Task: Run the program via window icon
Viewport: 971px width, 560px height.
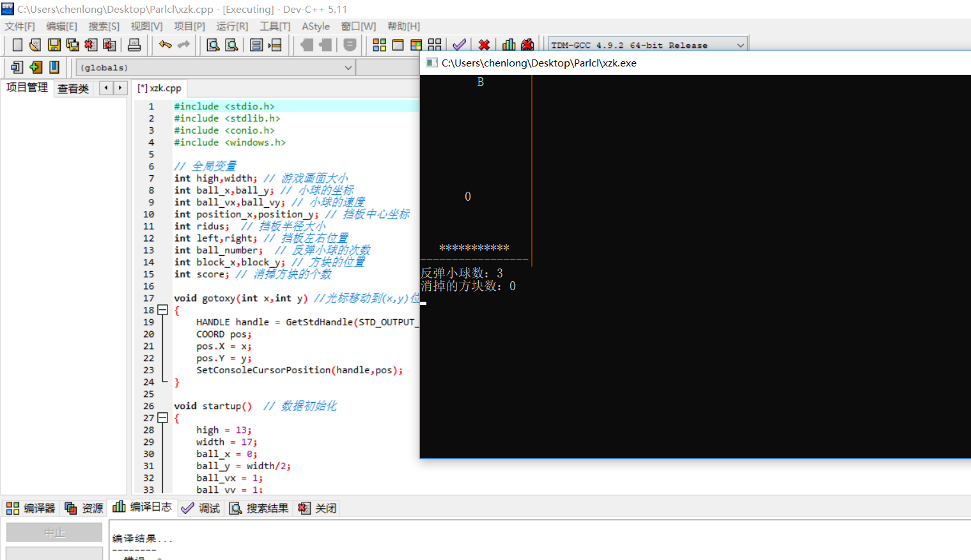Action: pos(398,45)
